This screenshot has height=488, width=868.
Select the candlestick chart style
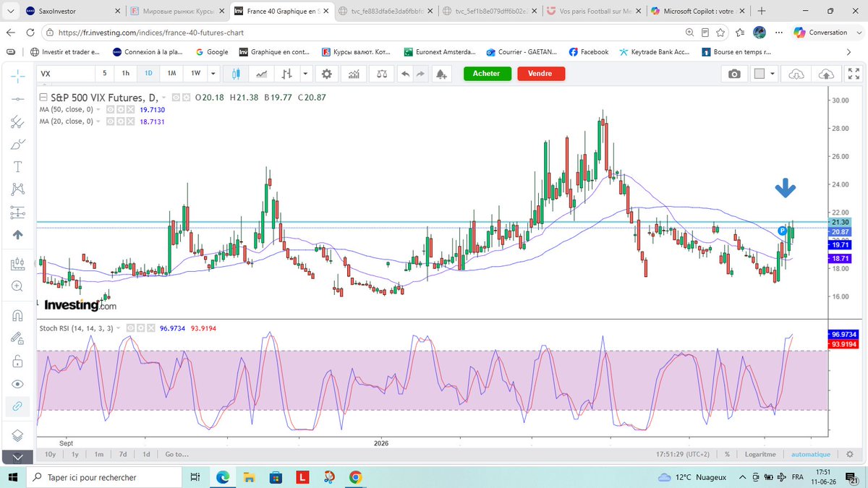click(236, 74)
